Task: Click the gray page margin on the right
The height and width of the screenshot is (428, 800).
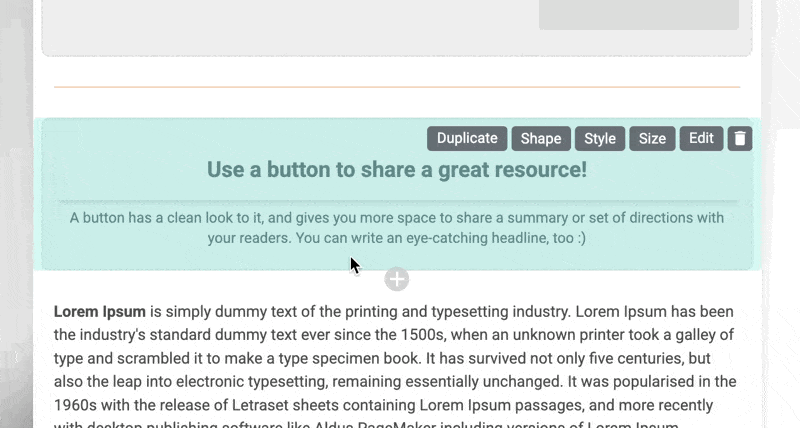Action: 780,250
